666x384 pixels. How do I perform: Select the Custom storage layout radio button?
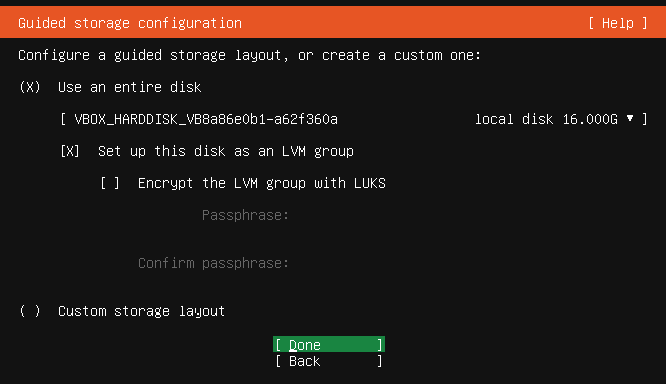tap(30, 311)
